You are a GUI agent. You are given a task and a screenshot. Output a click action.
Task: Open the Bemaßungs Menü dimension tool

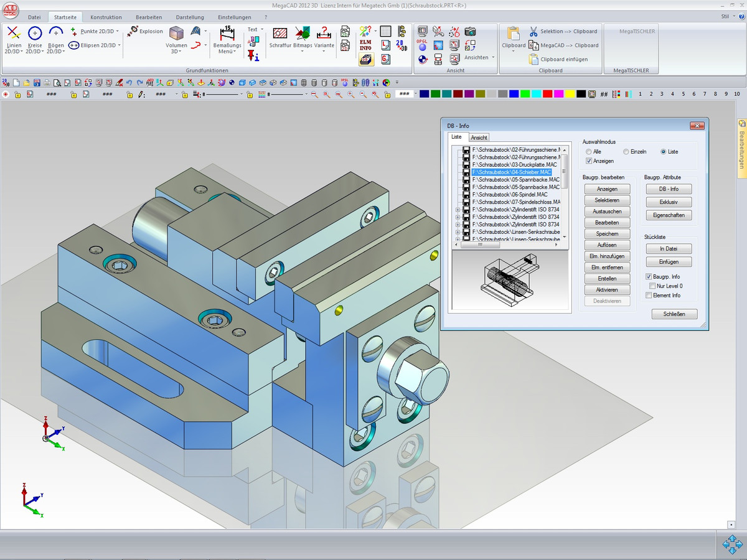[x=227, y=40]
